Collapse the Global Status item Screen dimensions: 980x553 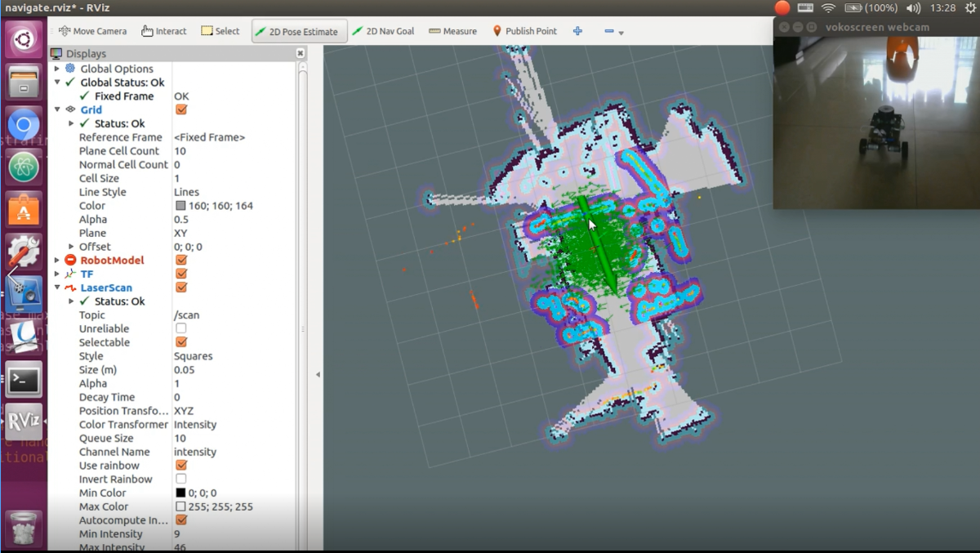point(57,83)
